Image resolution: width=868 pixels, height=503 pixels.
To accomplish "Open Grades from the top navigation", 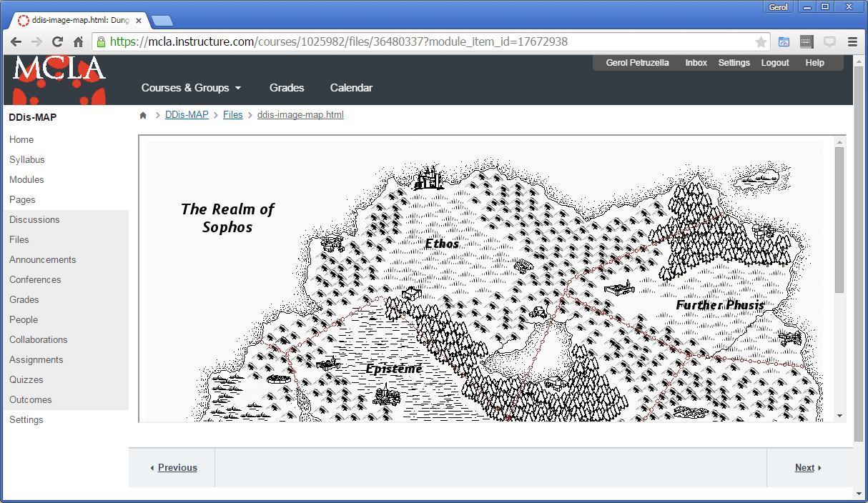I will pyautogui.click(x=287, y=87).
